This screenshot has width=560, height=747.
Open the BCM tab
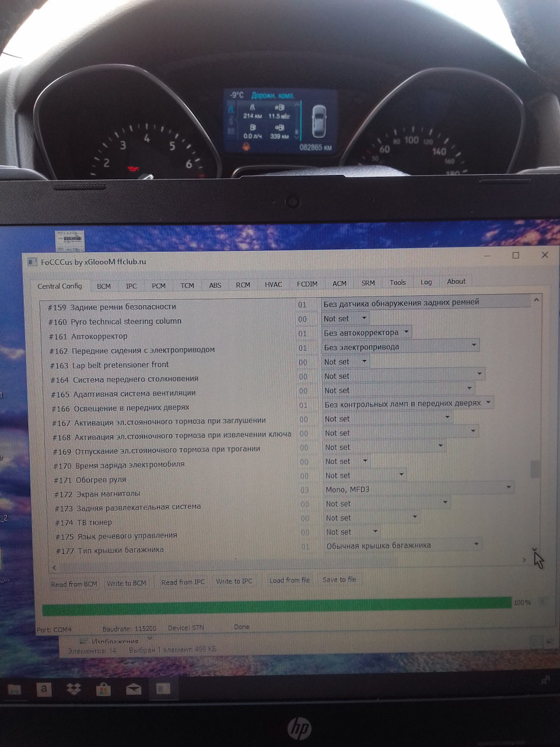coord(104,286)
